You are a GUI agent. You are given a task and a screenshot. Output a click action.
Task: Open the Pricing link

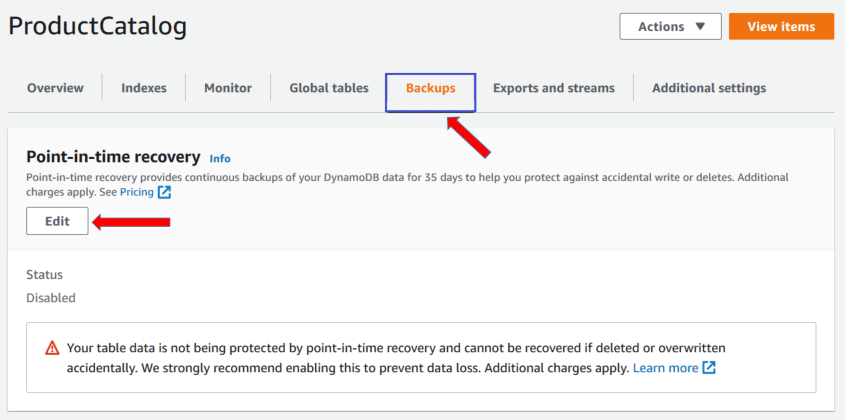coord(136,192)
